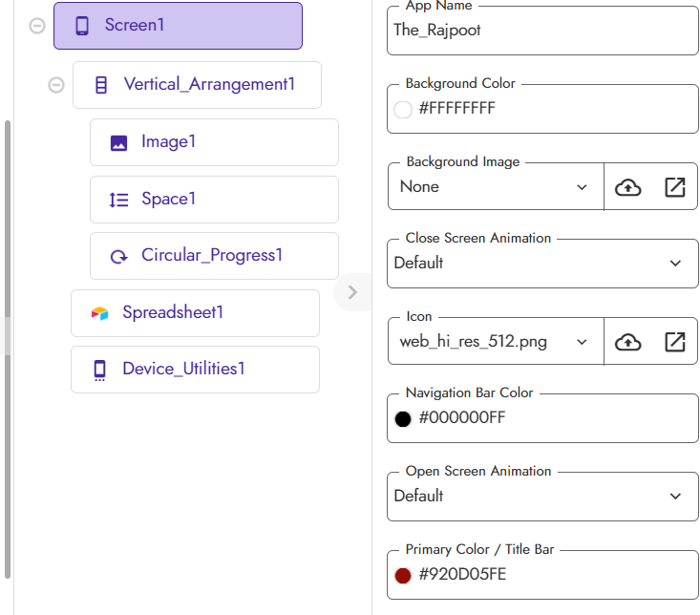The height and width of the screenshot is (615, 700).
Task: Select the Space1 component
Action: pos(214,200)
